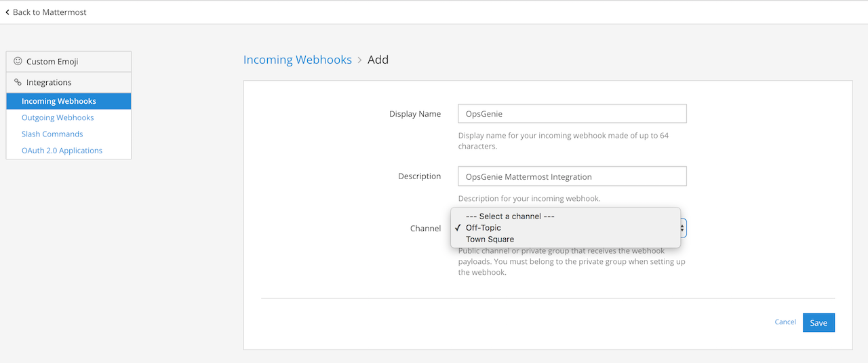Open Slash Commands in the sidebar
The width and height of the screenshot is (868, 363).
click(x=52, y=134)
